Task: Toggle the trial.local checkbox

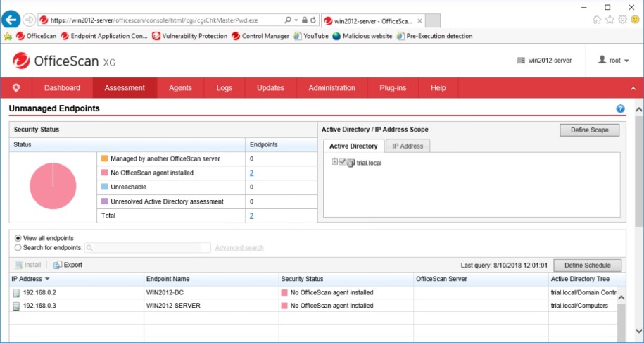Action: pyautogui.click(x=343, y=162)
